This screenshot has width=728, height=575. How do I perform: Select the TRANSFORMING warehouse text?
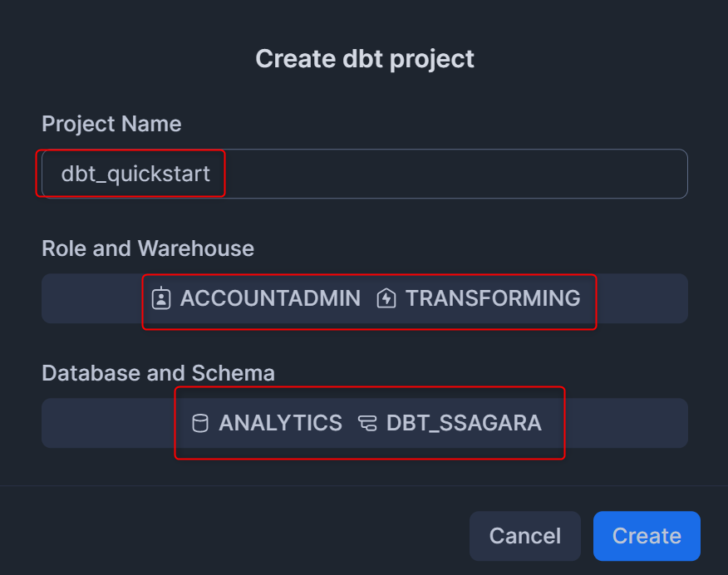pos(493,298)
